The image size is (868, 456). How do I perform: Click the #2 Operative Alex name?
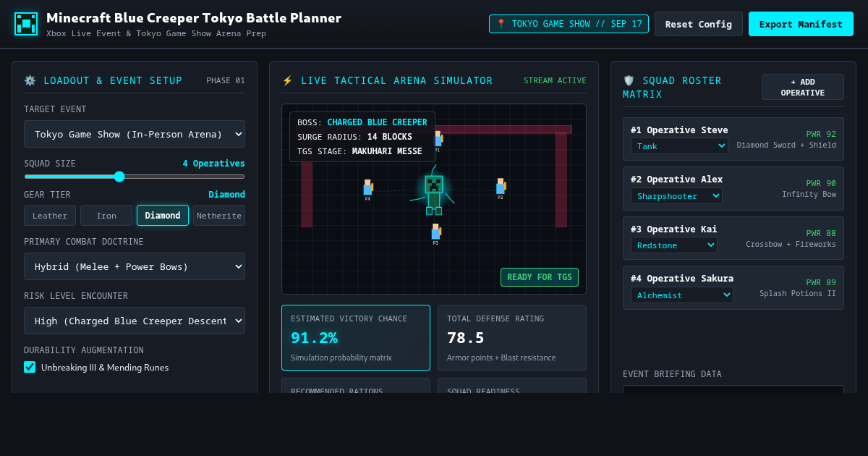tap(676, 180)
